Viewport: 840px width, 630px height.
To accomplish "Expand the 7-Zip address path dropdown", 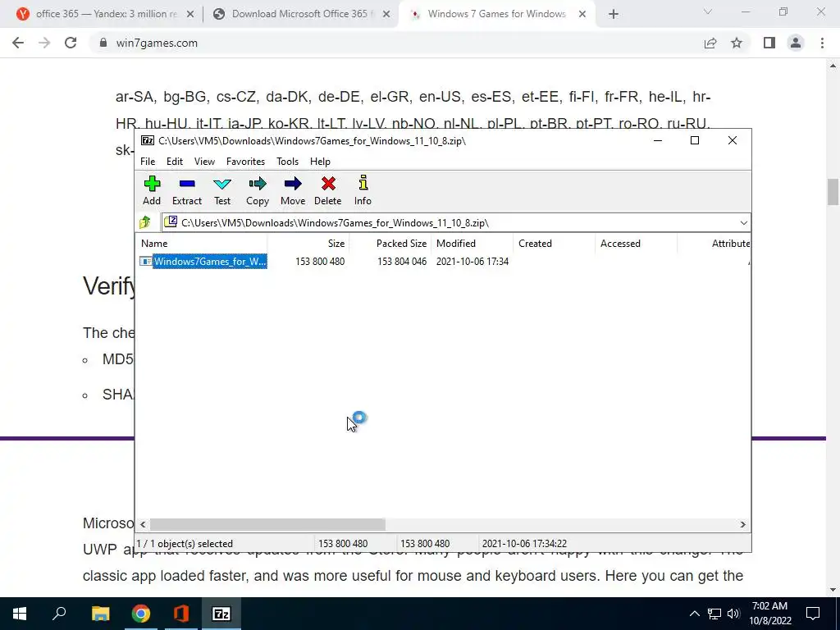I will pyautogui.click(x=743, y=223).
